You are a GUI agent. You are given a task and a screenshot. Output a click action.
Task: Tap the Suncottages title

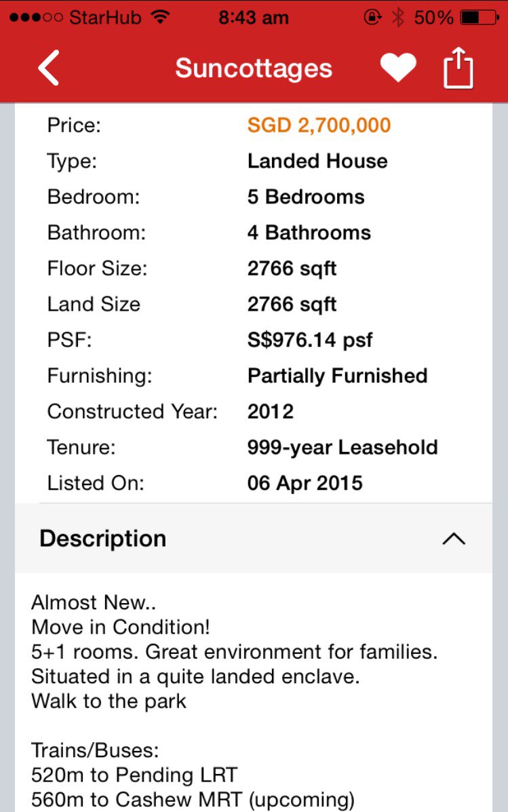[x=254, y=69]
